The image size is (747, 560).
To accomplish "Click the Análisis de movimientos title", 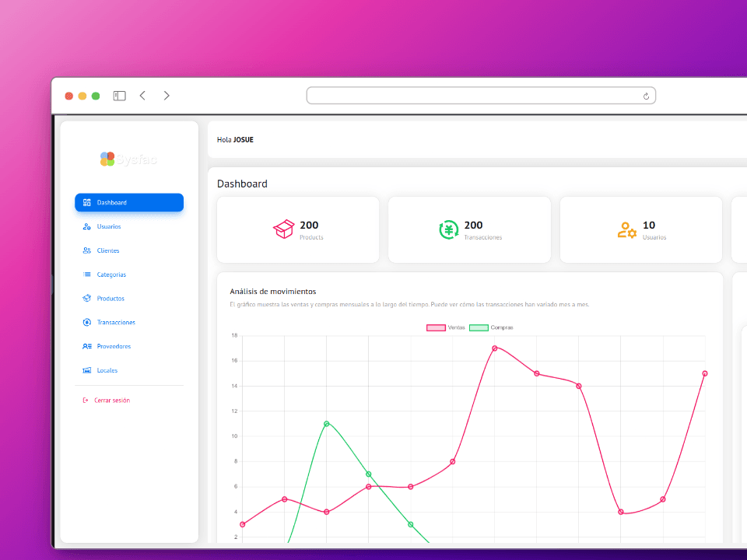I will point(273,292).
